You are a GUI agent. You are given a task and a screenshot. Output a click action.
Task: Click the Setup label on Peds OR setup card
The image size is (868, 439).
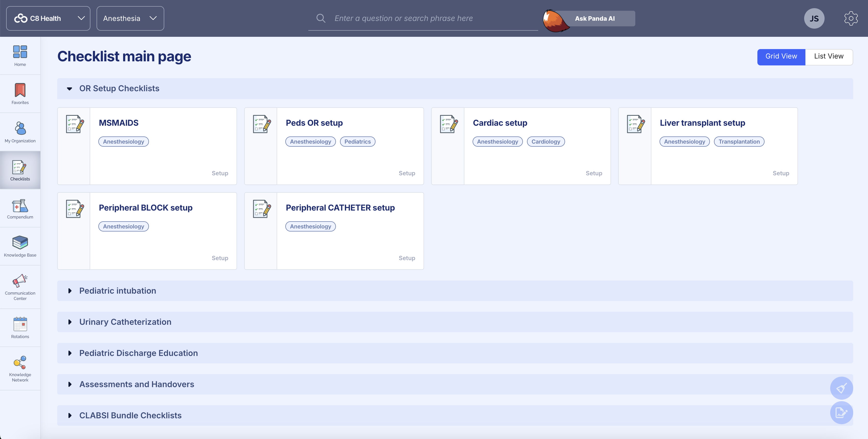coord(407,173)
